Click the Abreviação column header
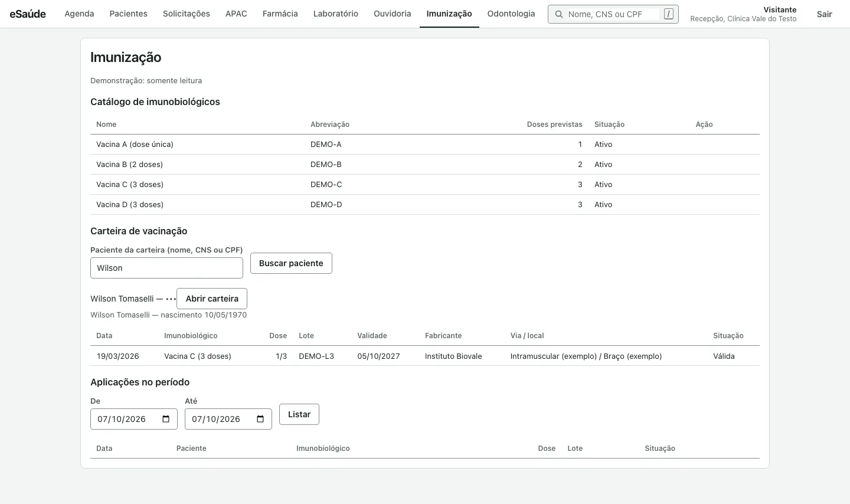Image resolution: width=850 pixels, height=504 pixels. pyautogui.click(x=330, y=125)
